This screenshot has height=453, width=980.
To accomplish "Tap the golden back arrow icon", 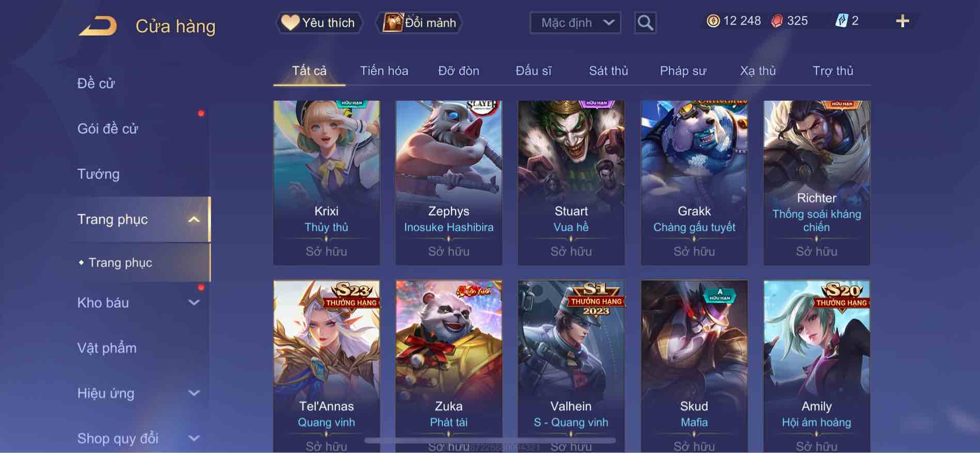I will tap(98, 26).
